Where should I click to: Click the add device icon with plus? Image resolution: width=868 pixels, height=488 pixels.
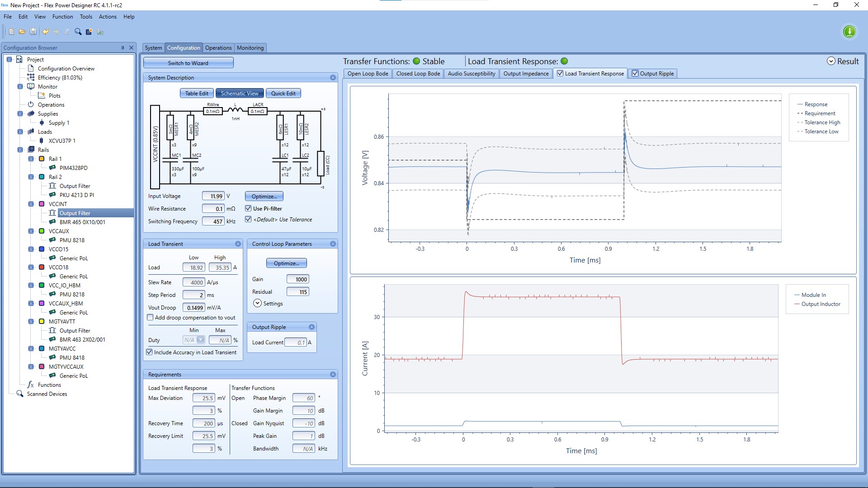[x=89, y=32]
